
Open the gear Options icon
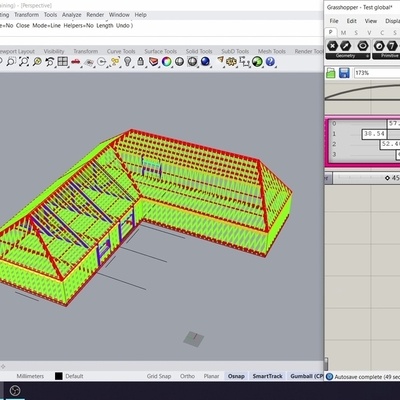pos(231,62)
